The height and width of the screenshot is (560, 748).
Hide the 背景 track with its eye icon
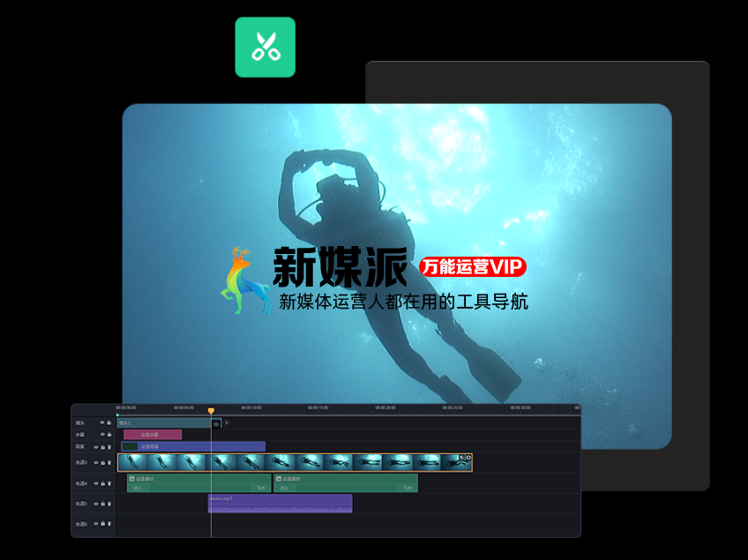(x=96, y=447)
